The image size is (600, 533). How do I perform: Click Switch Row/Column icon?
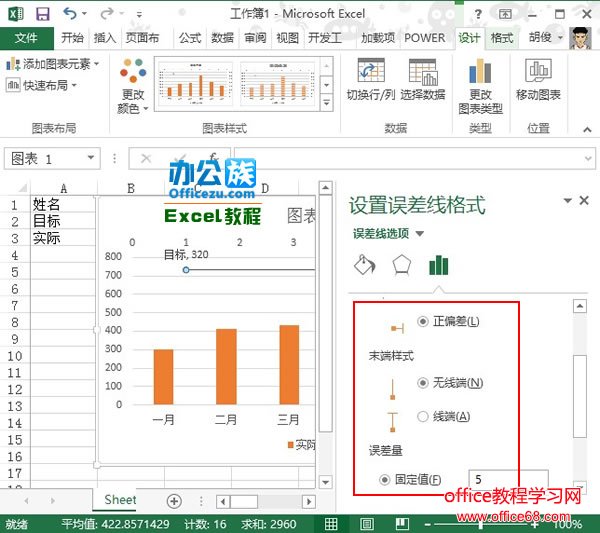(371, 70)
